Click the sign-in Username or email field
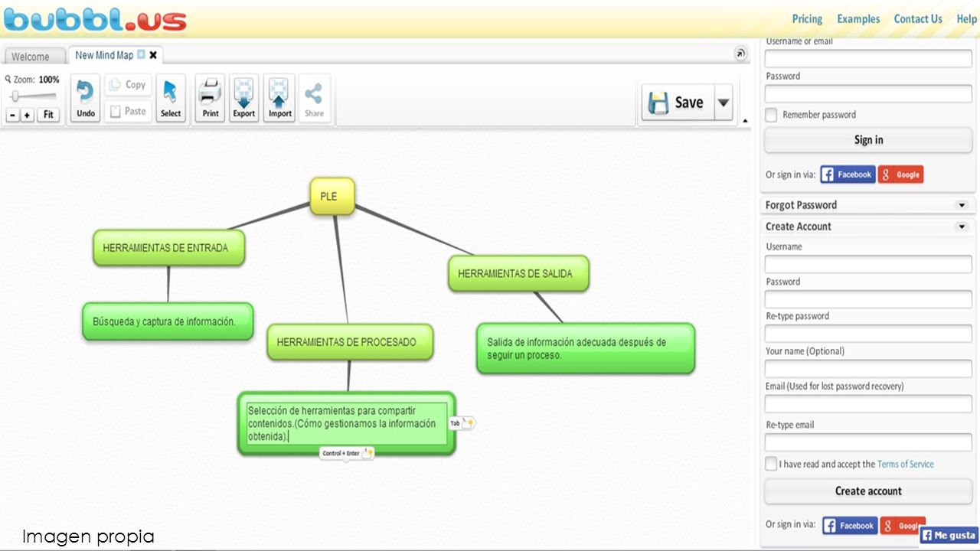This screenshot has width=980, height=551. (x=868, y=58)
